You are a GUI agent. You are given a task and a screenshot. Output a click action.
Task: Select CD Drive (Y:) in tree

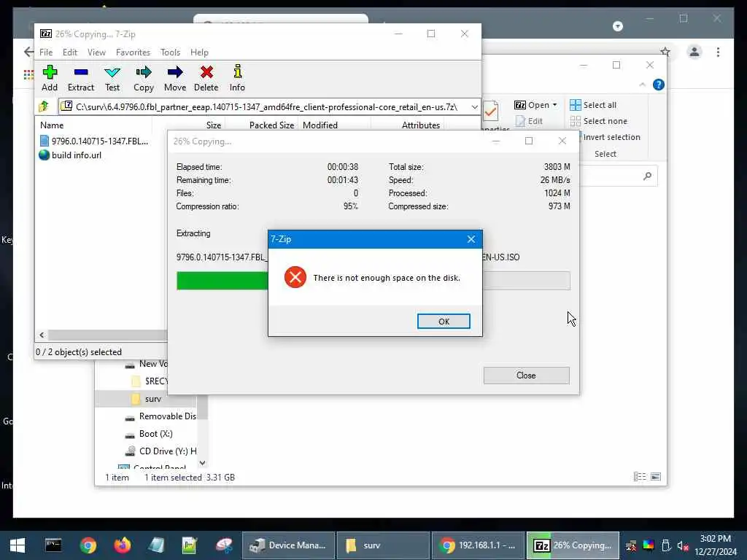coord(160,451)
